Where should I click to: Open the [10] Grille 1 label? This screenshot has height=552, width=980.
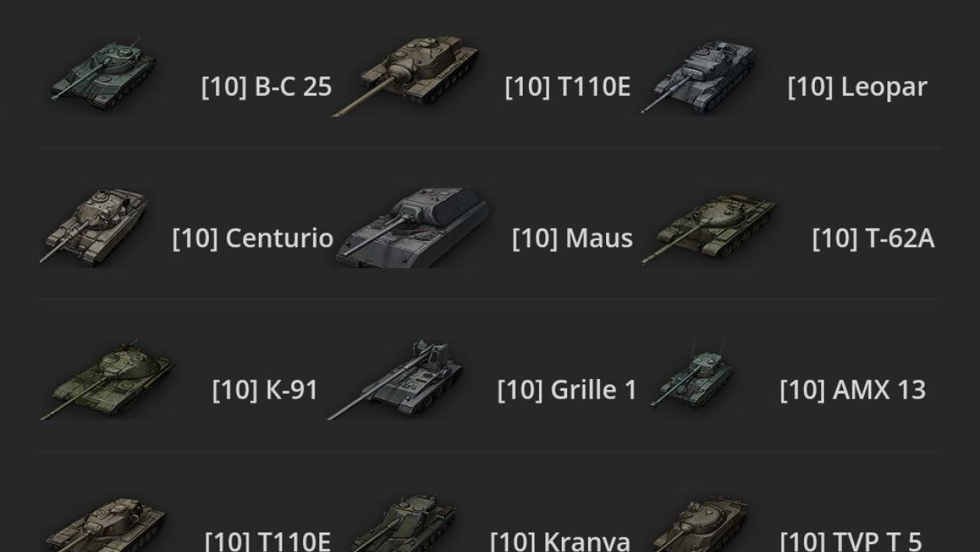567,389
